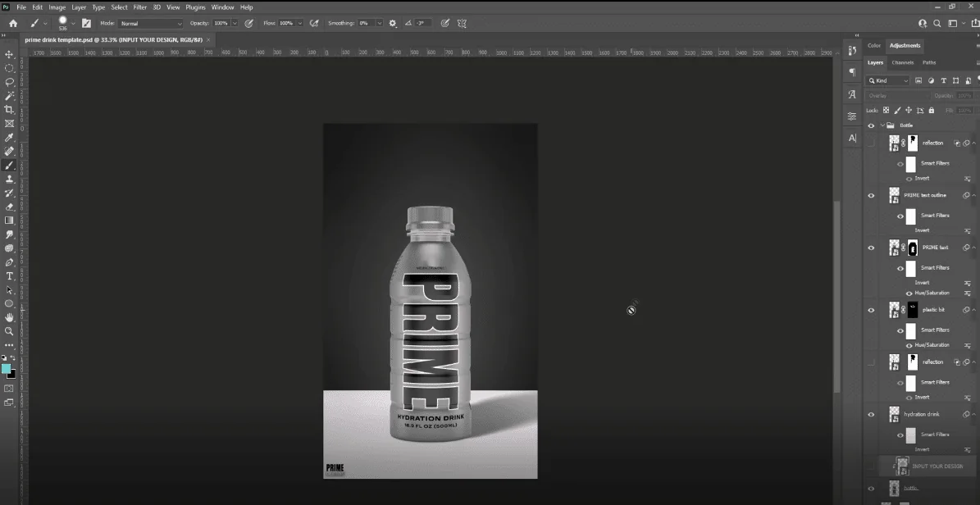Select the Clone Stamp tool
Viewport: 980px width, 505px height.
coord(9,179)
